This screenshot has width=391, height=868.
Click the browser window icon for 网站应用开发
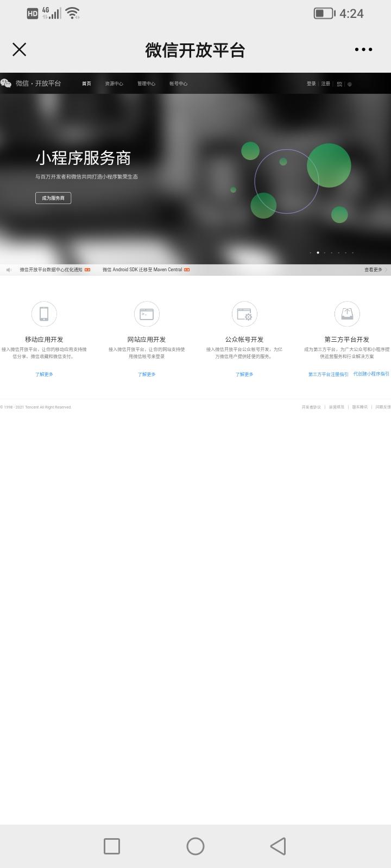pos(147,314)
